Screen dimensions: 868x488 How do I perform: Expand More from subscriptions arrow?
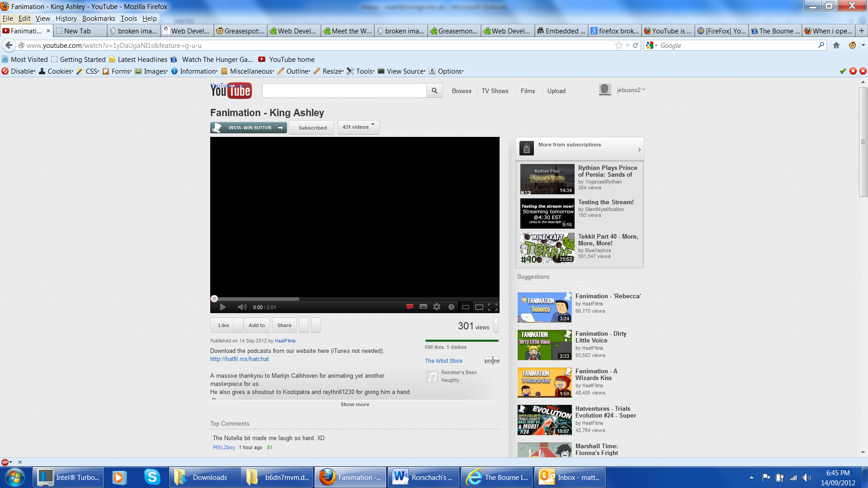[x=639, y=150]
